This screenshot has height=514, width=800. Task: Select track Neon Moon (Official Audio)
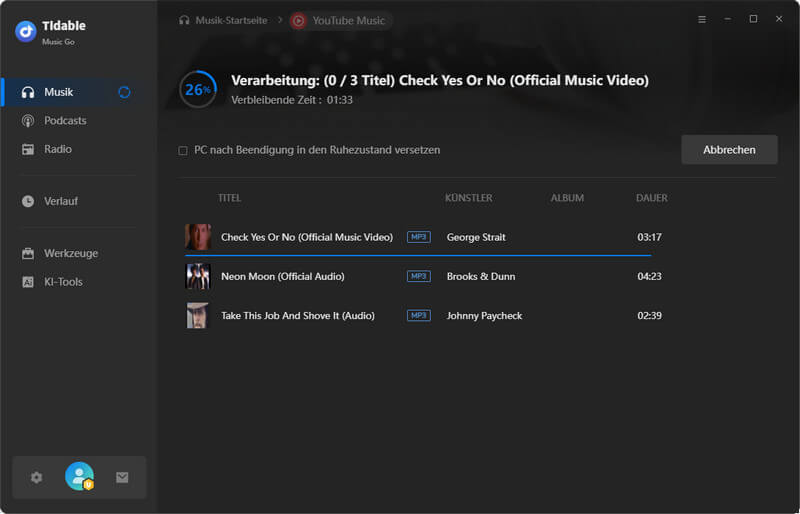[283, 276]
